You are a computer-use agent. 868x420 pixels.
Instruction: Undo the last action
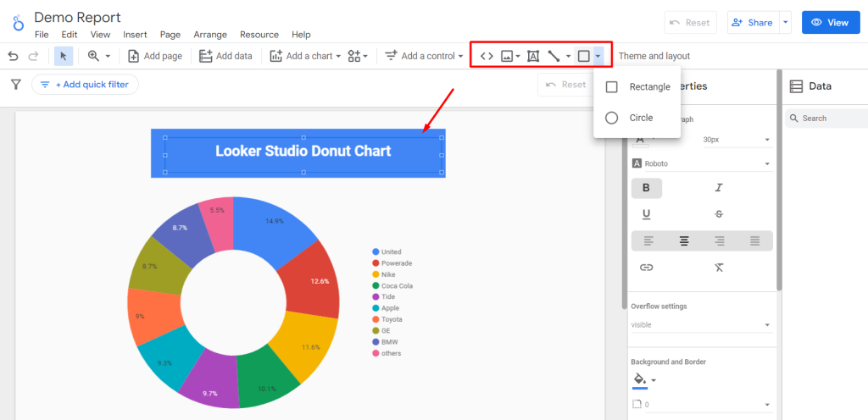(x=14, y=56)
